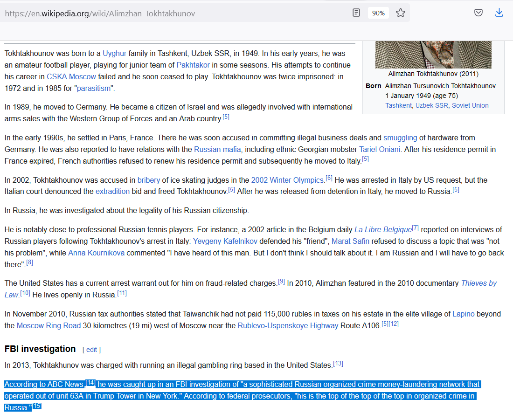Click the 90% zoom level indicator
Image resolution: width=513 pixels, height=420 pixels.
tap(378, 13)
